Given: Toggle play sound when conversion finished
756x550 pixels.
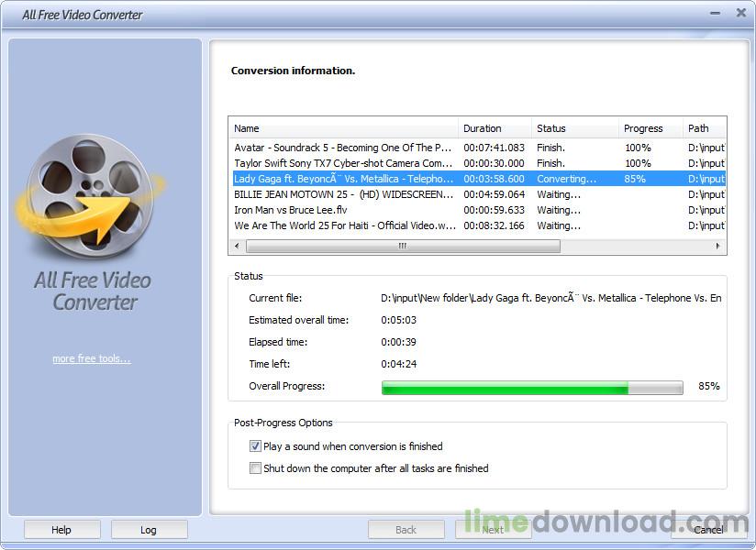Looking at the screenshot, I should [x=256, y=446].
